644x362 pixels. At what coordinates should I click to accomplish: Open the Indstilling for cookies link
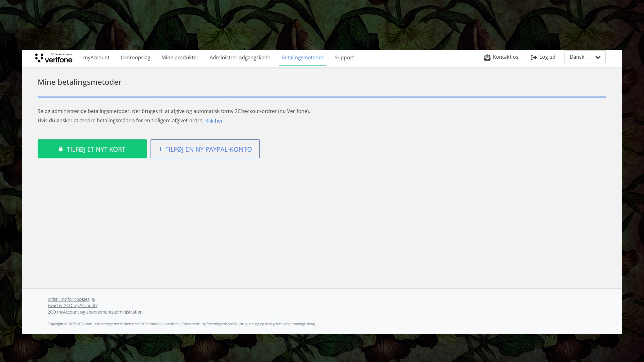tap(68, 299)
